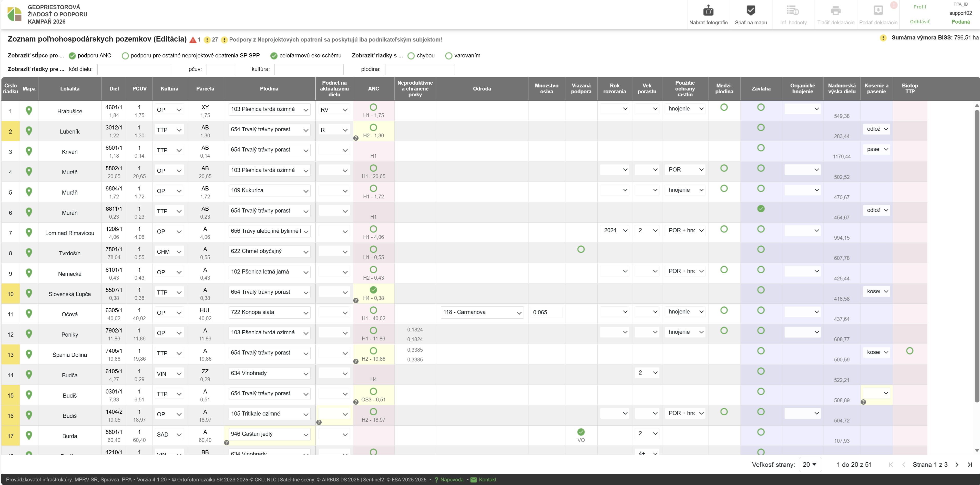
Task: Select the chybou rows filter
Action: [x=411, y=56]
